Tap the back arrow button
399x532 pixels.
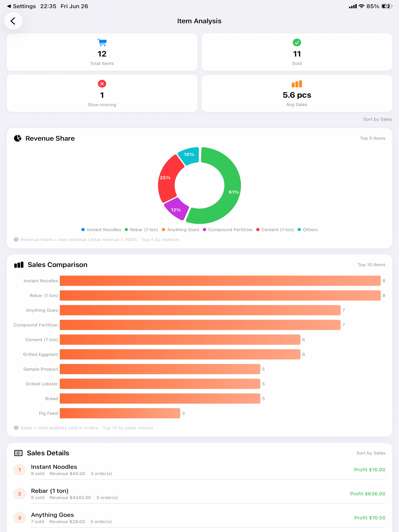pyautogui.click(x=13, y=21)
